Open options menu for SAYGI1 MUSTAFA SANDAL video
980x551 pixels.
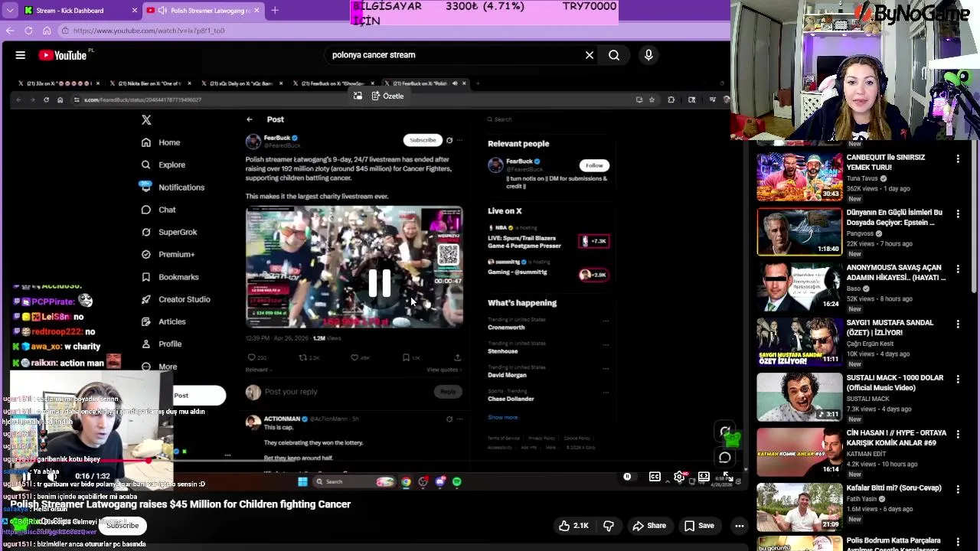958,324
